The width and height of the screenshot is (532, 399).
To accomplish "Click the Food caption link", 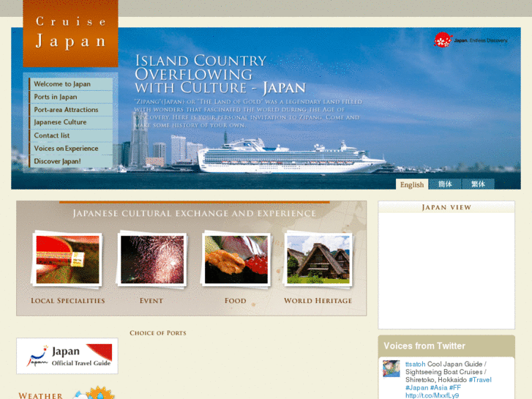I will (x=236, y=301).
